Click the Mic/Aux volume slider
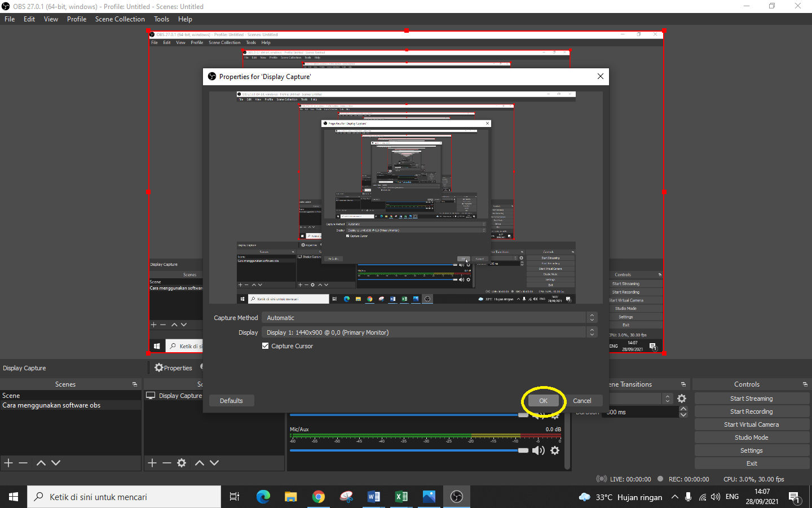Image resolution: width=812 pixels, height=508 pixels. point(406,450)
